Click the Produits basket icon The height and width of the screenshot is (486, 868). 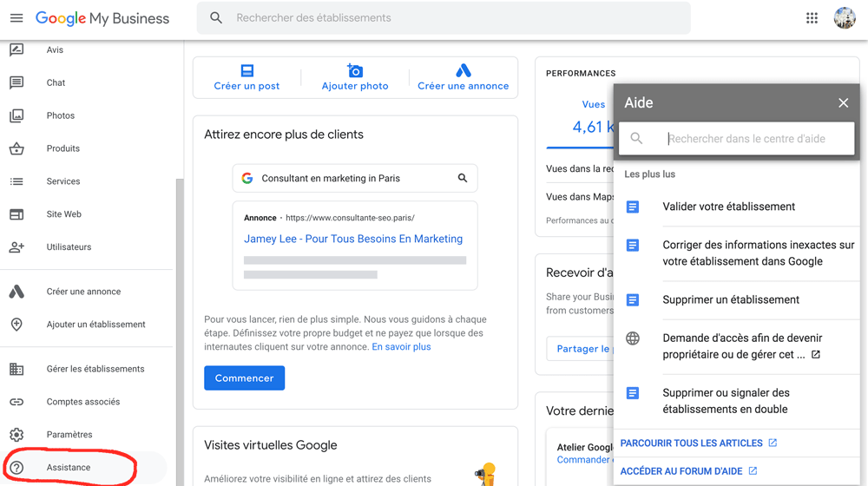coord(16,148)
